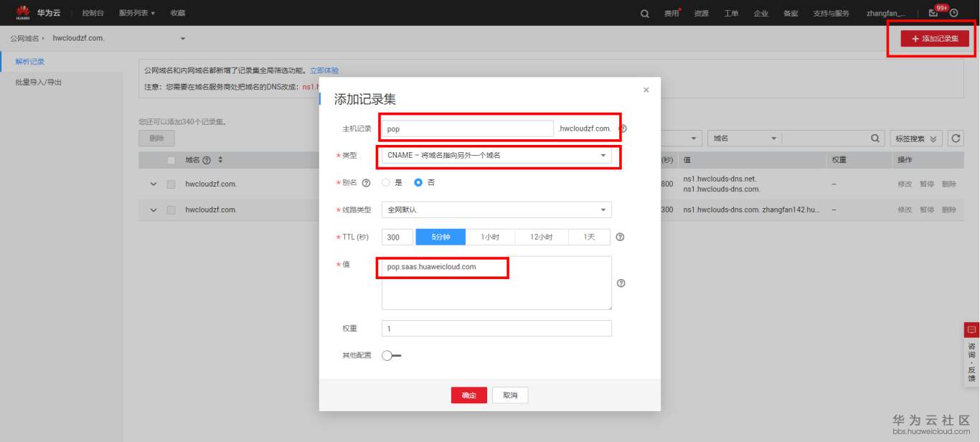Open the 线路类型 全网默认 dropdown
The height and width of the screenshot is (442, 980).
click(x=496, y=210)
